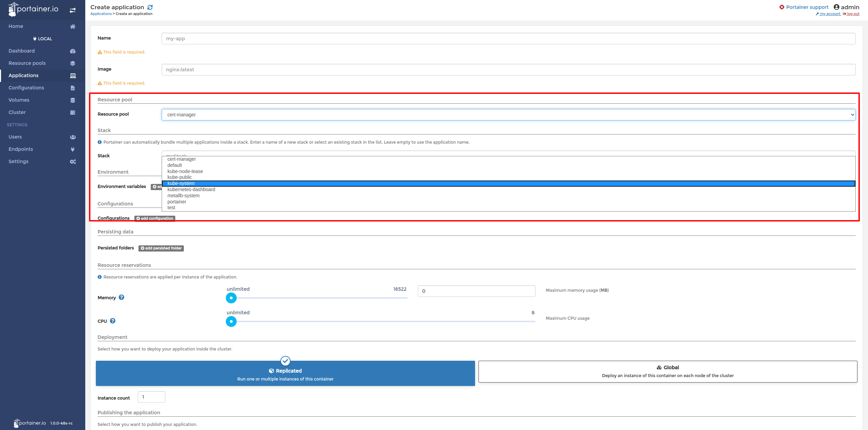Select Replicated deployment mode

tap(285, 373)
